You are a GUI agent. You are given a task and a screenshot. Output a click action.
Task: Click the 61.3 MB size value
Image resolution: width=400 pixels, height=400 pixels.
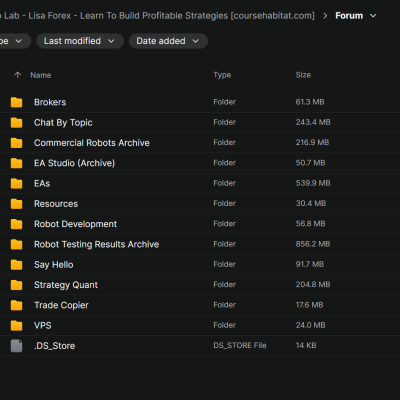pyautogui.click(x=310, y=102)
